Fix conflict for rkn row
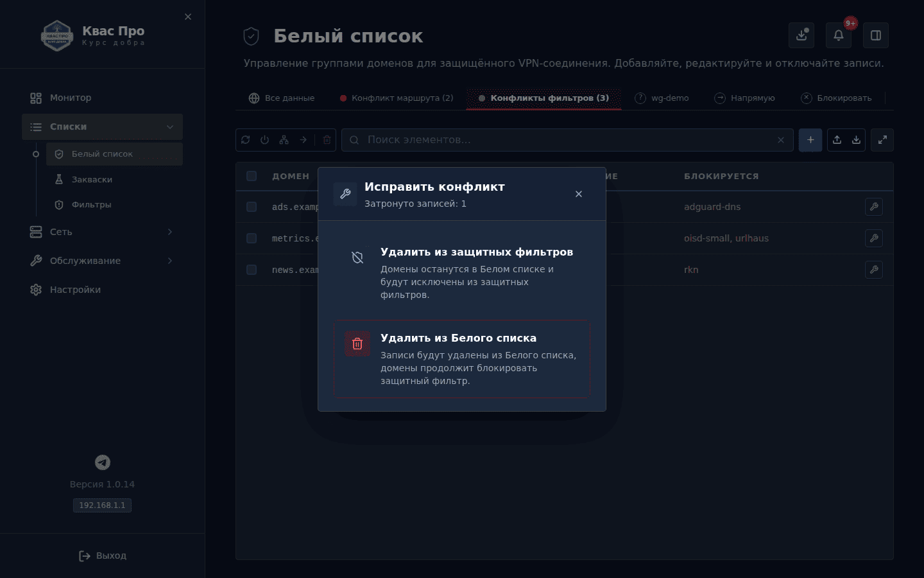 tap(874, 270)
